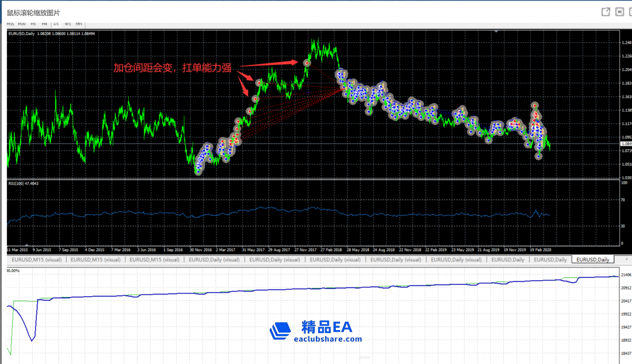Choose the H1 timeframe

33,24
